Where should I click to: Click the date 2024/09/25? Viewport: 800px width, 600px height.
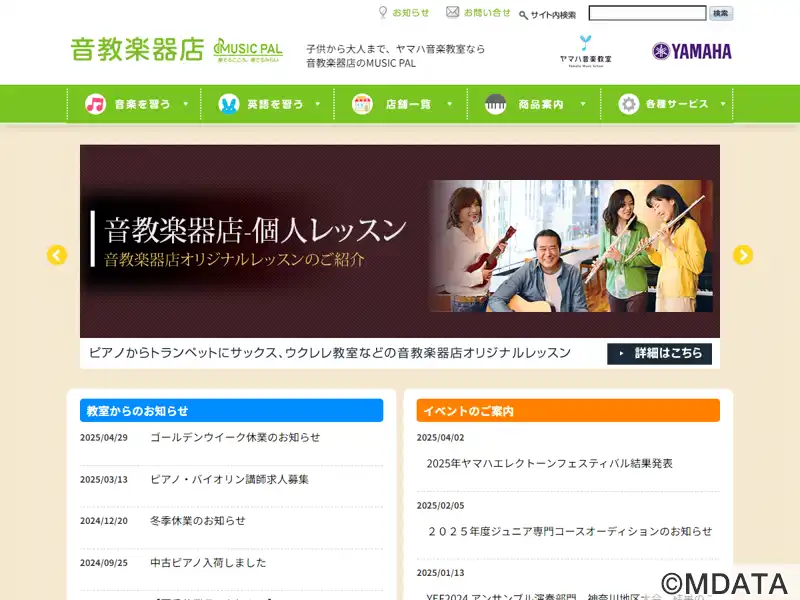[x=104, y=563]
